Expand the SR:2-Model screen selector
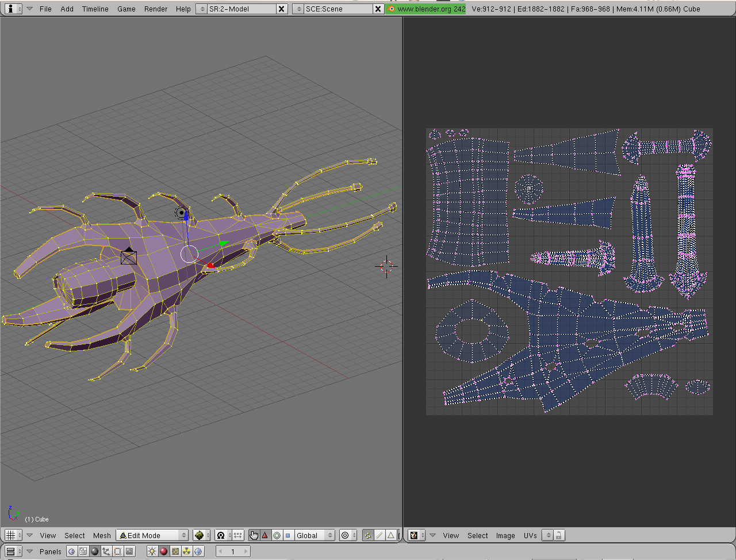 (x=202, y=9)
